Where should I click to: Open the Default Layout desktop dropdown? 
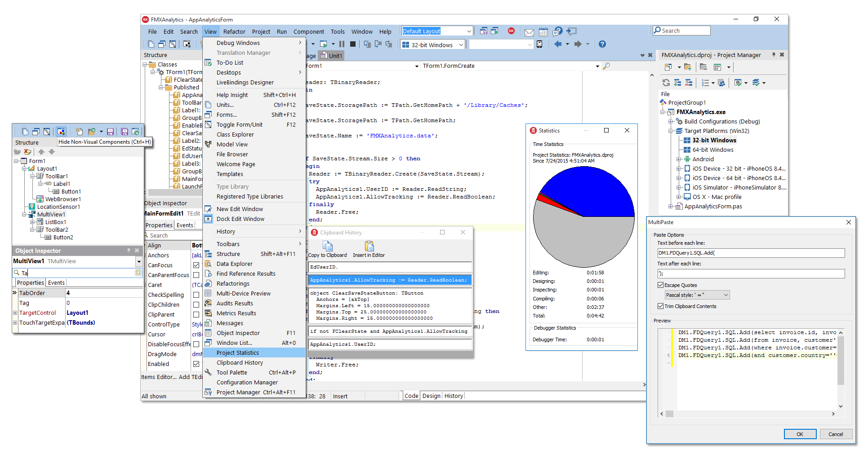(x=469, y=31)
